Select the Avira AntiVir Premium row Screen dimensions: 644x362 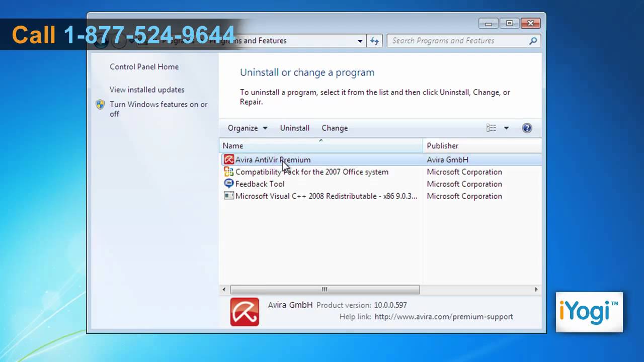[x=381, y=159]
